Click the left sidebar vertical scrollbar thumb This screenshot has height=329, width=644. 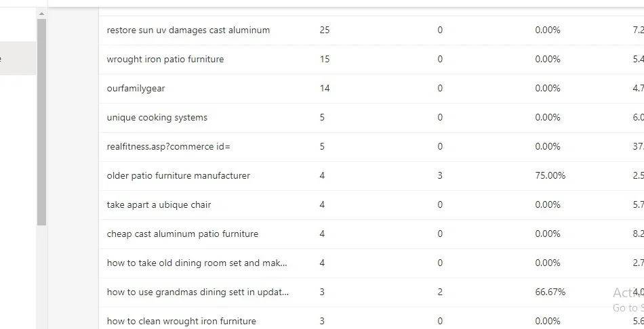pyautogui.click(x=41, y=122)
